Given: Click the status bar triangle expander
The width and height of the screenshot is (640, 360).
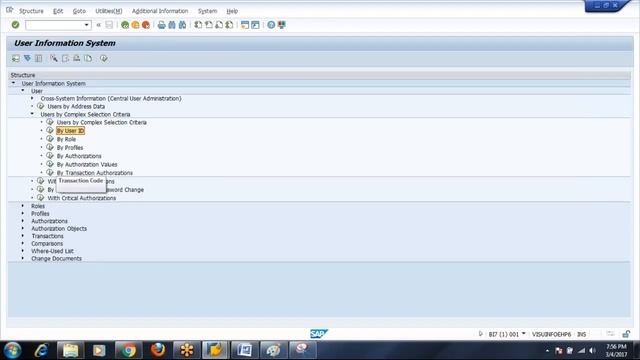Looking at the screenshot, I should click(x=480, y=333).
